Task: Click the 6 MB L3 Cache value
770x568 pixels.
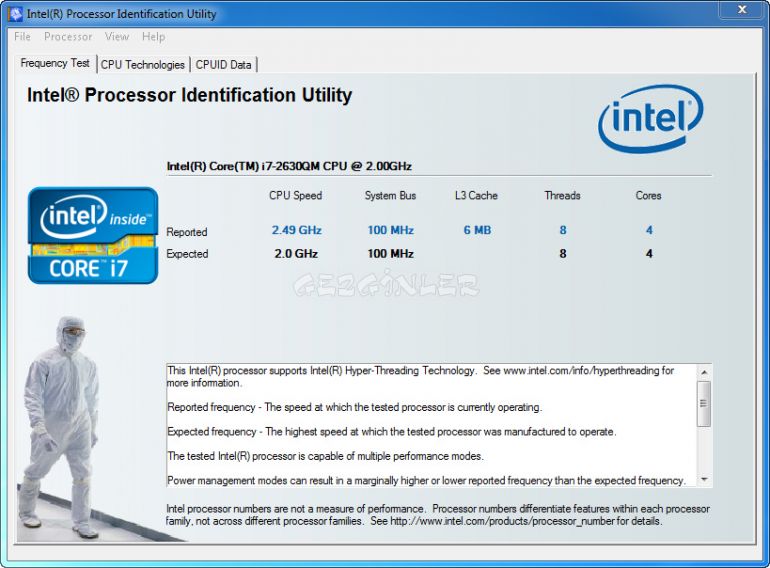Action: point(477,230)
